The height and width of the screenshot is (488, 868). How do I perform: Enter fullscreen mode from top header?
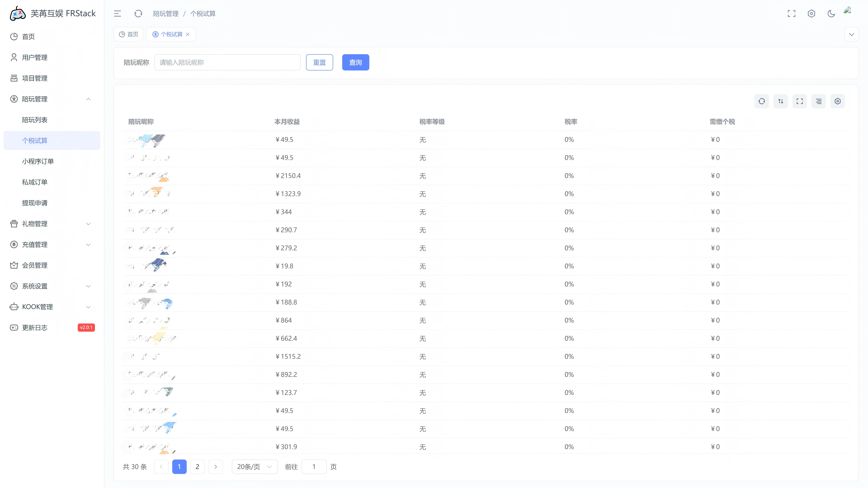click(791, 14)
